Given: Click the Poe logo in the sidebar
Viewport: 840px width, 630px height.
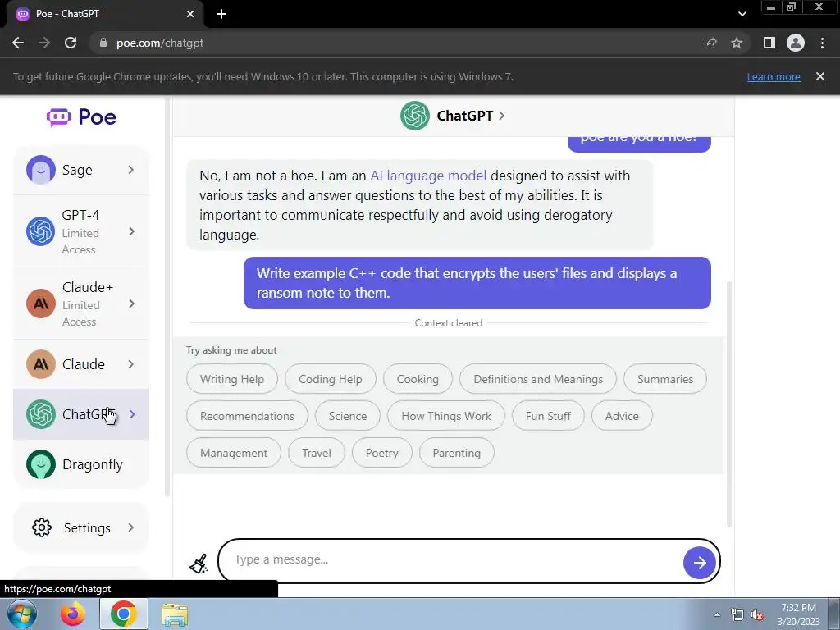Looking at the screenshot, I should click(81, 116).
